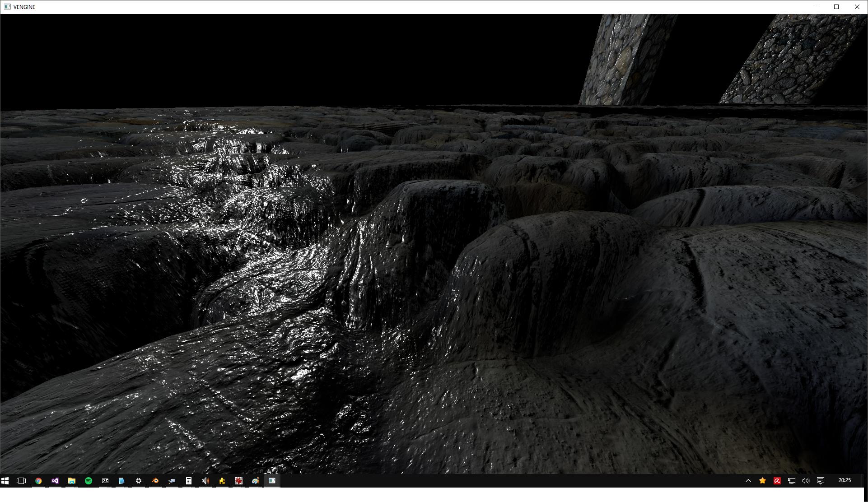
Task: Open Task View on the taskbar
Action: (21, 481)
